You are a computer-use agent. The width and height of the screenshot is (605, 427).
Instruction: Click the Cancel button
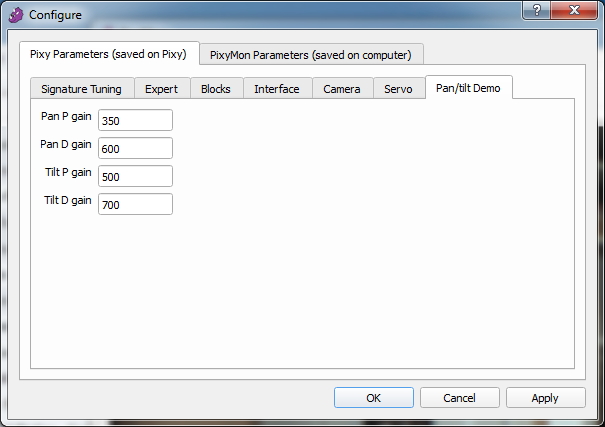pyautogui.click(x=459, y=398)
